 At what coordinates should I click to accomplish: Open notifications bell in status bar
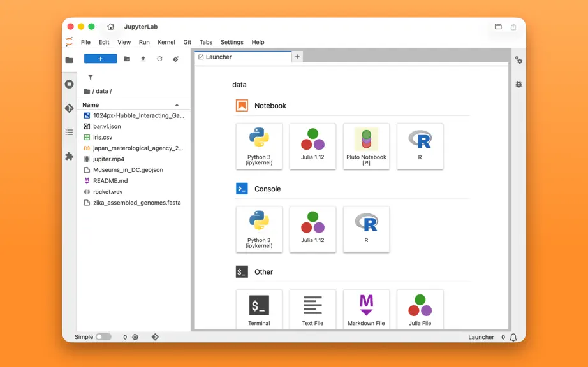click(x=513, y=338)
